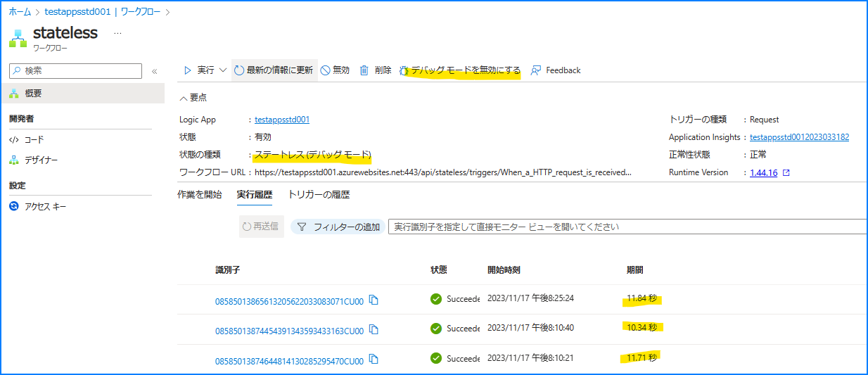This screenshot has height=375, width=868.
Task: Focus the 検索 sidebar search box
Action: click(x=75, y=70)
